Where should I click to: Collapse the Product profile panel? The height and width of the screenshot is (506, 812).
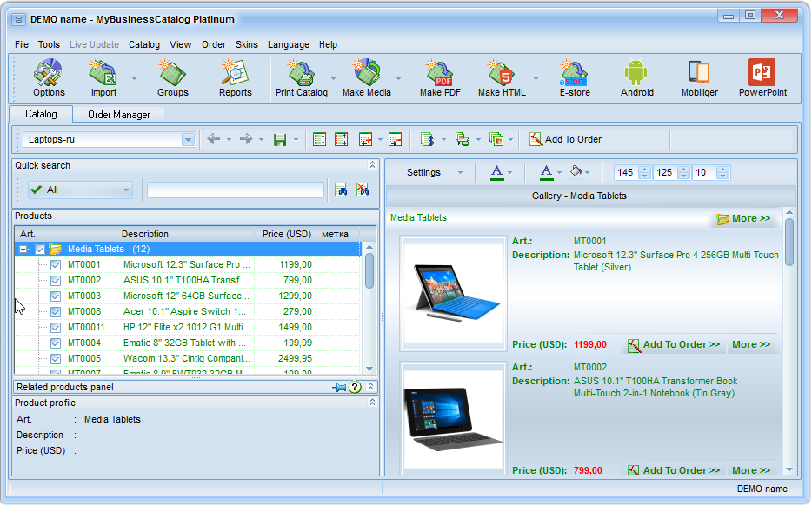point(372,402)
